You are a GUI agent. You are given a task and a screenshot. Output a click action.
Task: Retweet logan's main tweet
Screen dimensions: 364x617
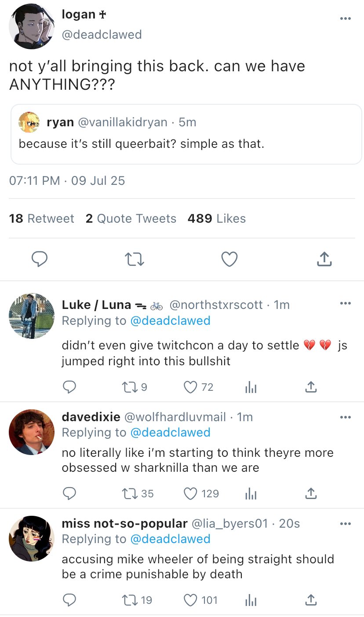point(135,259)
